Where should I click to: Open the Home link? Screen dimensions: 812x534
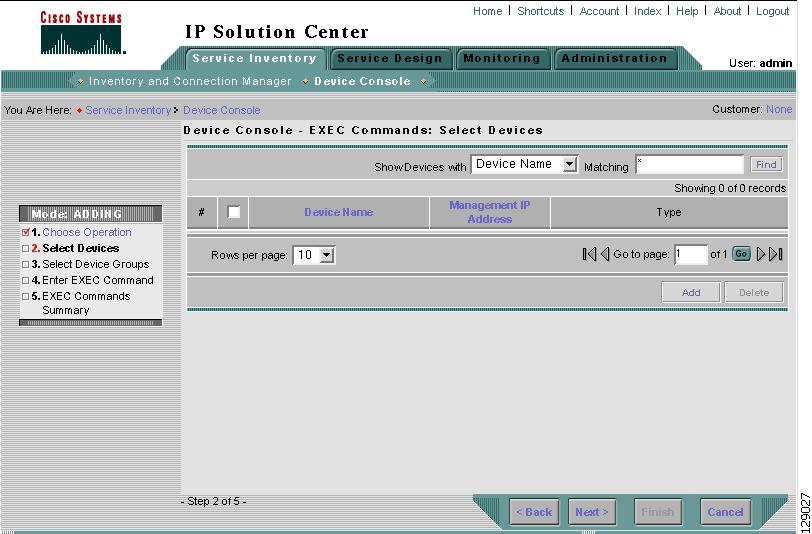(x=487, y=11)
